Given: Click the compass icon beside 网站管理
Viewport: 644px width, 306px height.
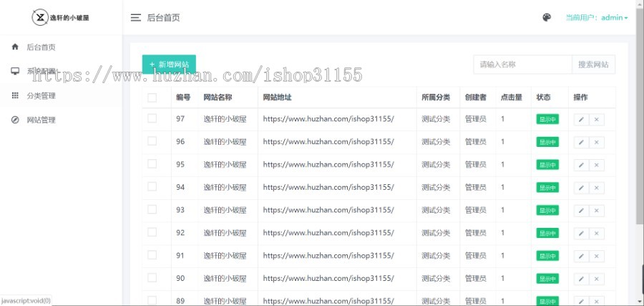Looking at the screenshot, I should click(15, 120).
